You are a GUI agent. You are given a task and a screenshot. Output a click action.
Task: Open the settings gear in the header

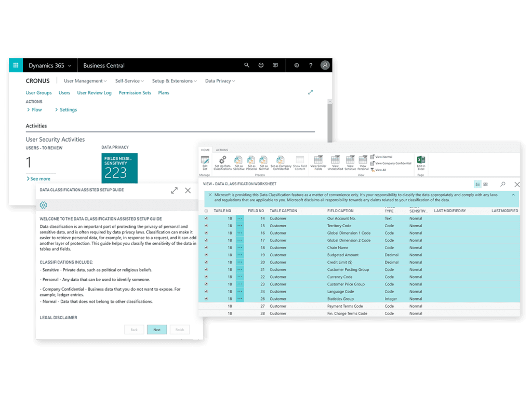tap(297, 65)
